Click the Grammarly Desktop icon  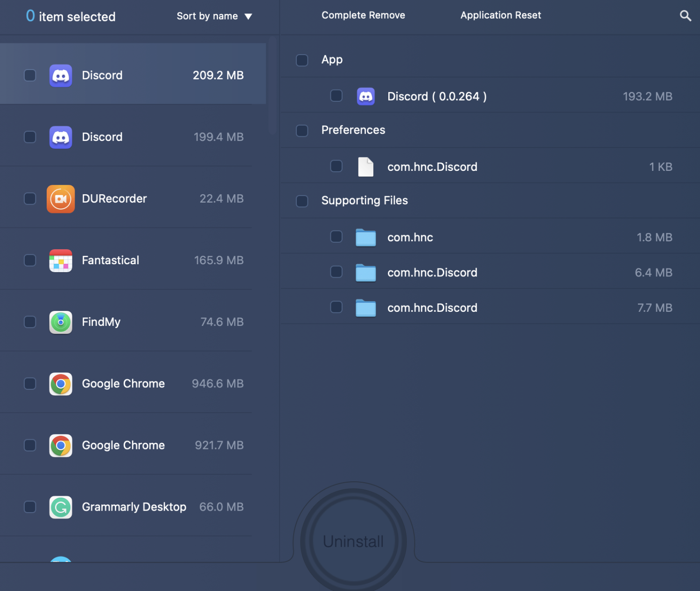click(x=61, y=507)
